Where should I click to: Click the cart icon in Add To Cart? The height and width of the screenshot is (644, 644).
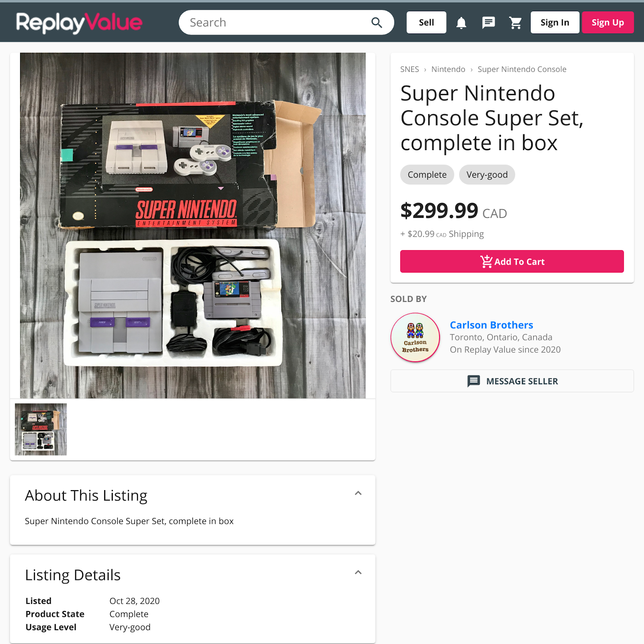point(486,261)
